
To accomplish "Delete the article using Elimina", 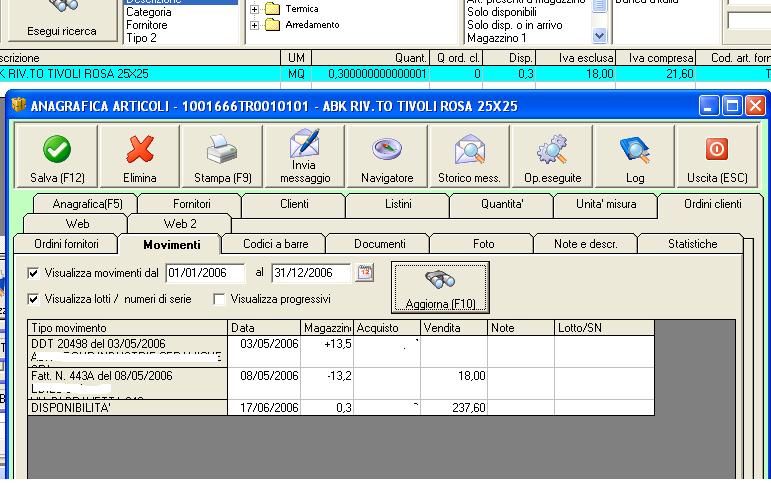I will pos(140,156).
